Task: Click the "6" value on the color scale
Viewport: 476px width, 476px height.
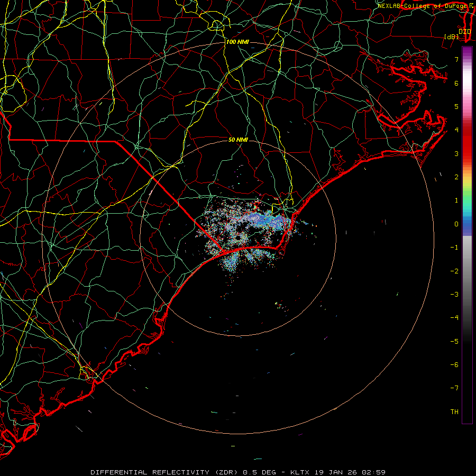Action: (456, 83)
